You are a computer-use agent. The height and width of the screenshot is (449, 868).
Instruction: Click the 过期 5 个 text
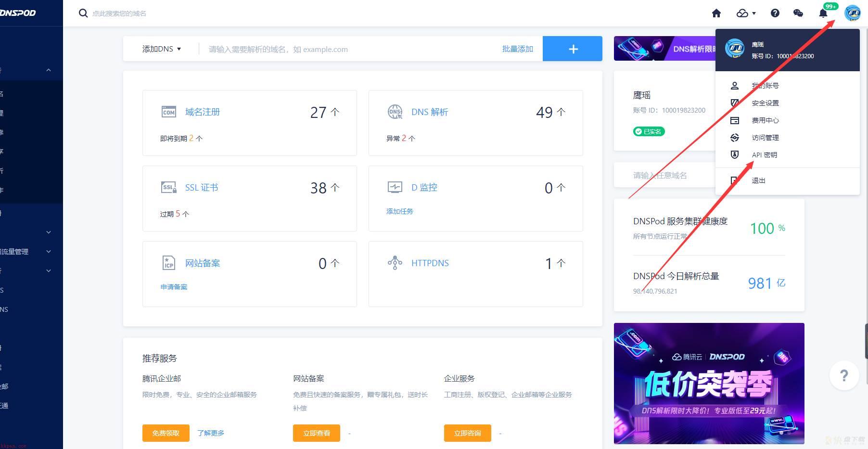(x=175, y=214)
